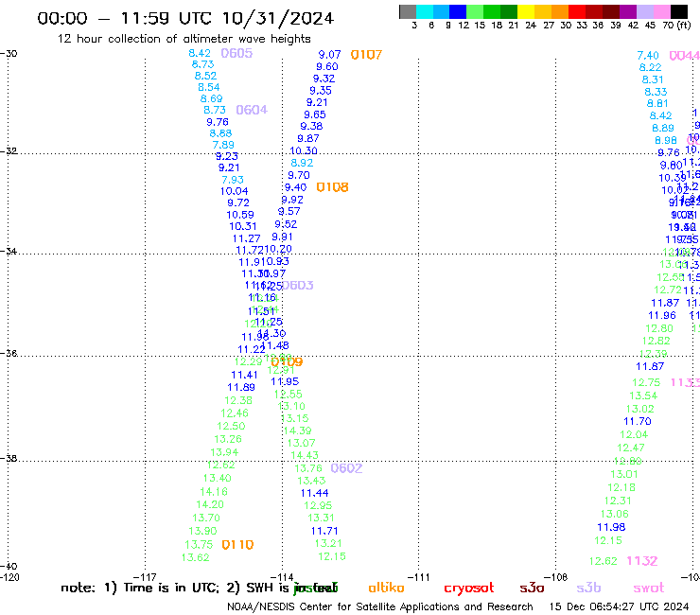Click the wave height value '14.16'
The width and height of the screenshot is (700, 615).
pos(214,492)
